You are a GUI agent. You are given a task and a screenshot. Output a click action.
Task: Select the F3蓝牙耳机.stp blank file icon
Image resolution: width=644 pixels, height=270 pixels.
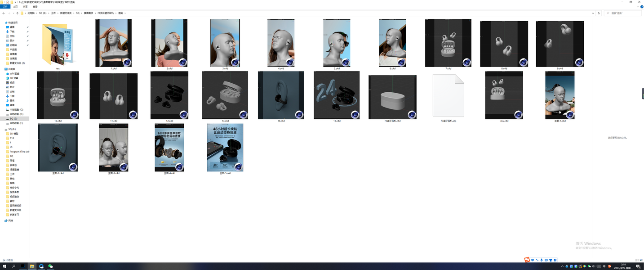point(448,95)
